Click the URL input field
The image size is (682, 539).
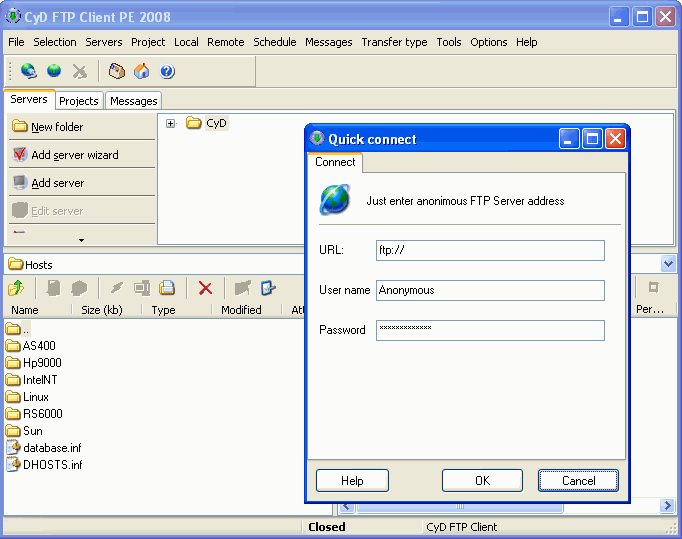click(490, 250)
